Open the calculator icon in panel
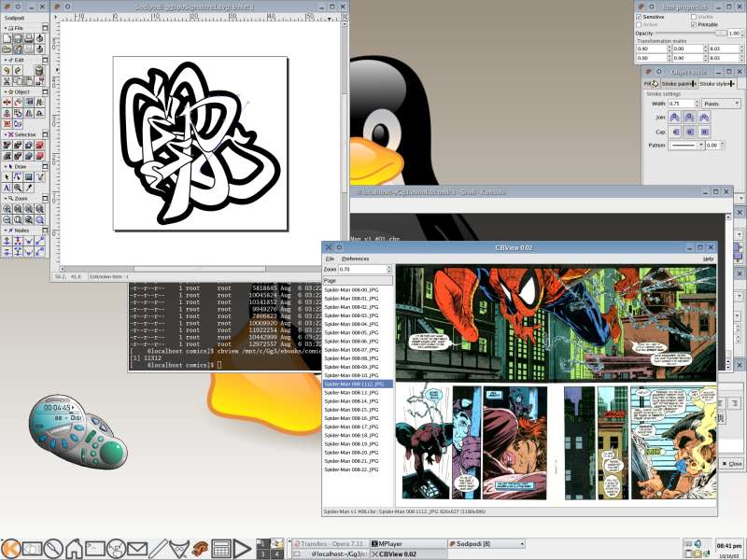 pos(221,549)
